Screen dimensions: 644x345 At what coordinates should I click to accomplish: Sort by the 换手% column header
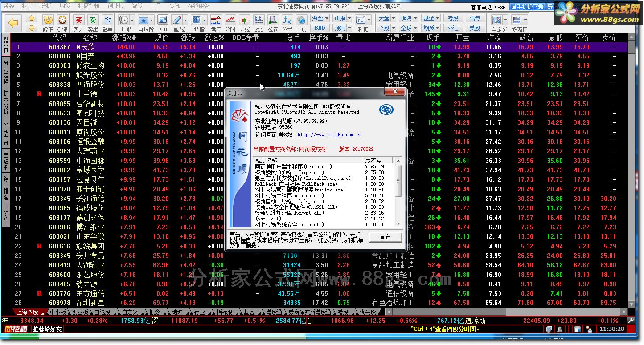pyautogui.click(x=318, y=38)
